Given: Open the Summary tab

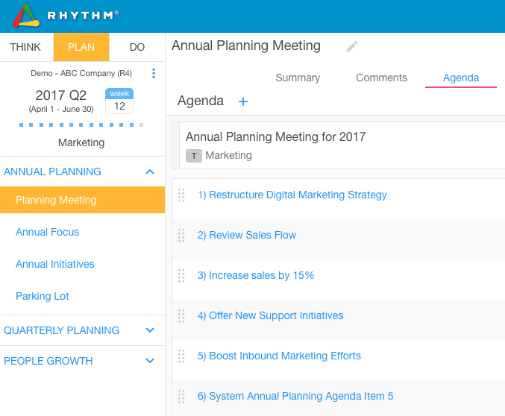Looking at the screenshot, I should [298, 78].
